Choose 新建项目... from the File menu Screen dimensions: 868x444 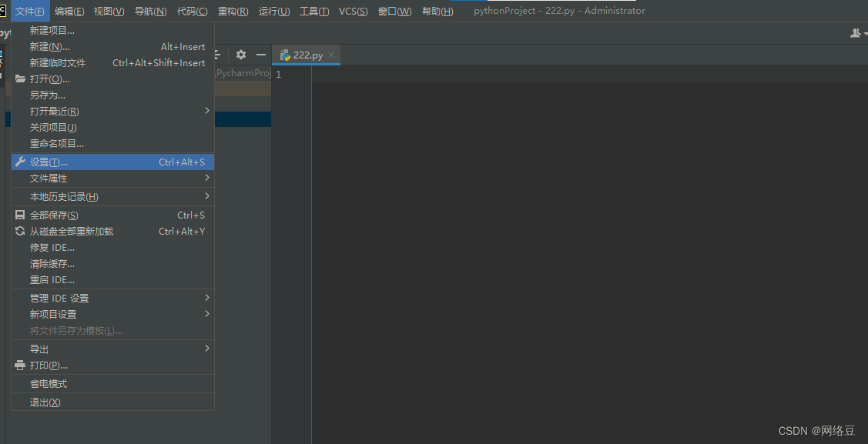point(113,31)
